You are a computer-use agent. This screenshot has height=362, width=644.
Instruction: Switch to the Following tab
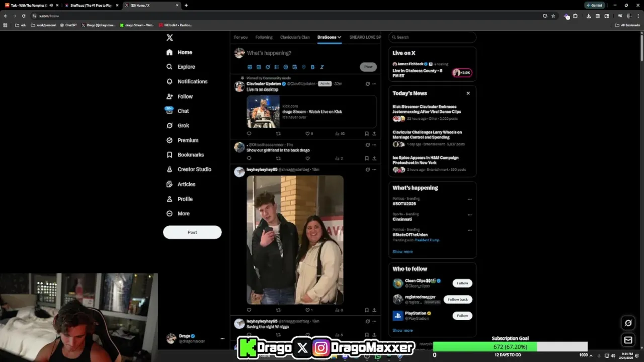(264, 37)
